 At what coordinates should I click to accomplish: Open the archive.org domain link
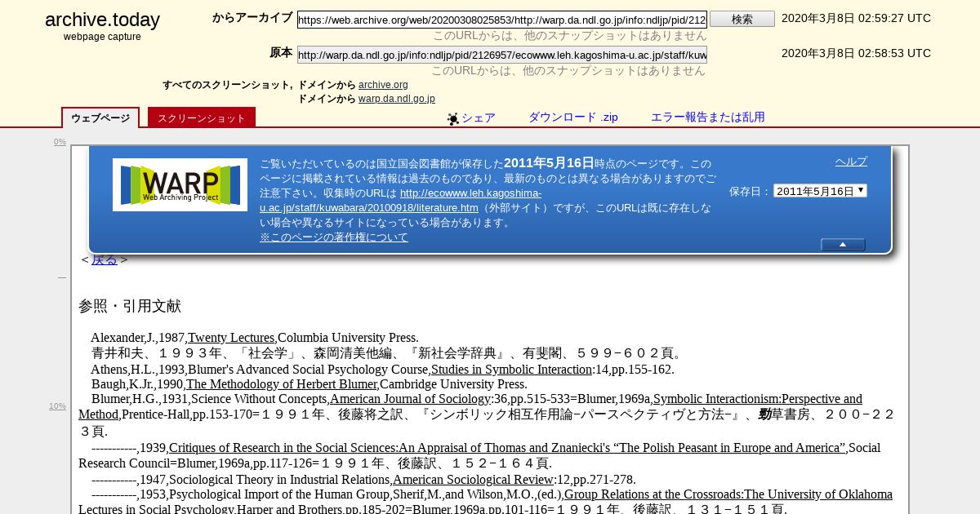383,84
